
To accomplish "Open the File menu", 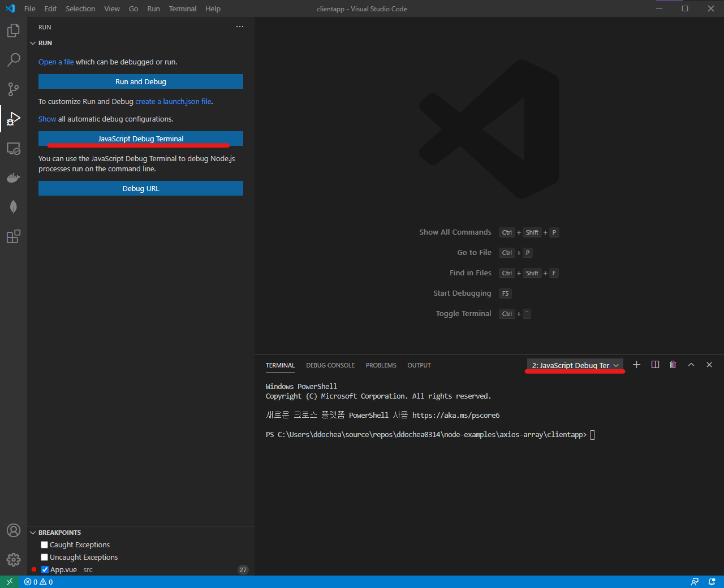I will 30,8.
